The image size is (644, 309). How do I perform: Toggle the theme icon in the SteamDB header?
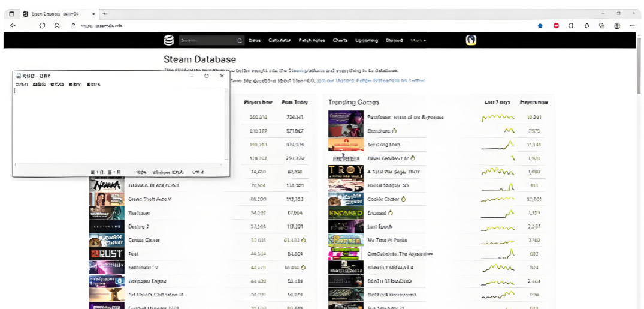click(471, 40)
